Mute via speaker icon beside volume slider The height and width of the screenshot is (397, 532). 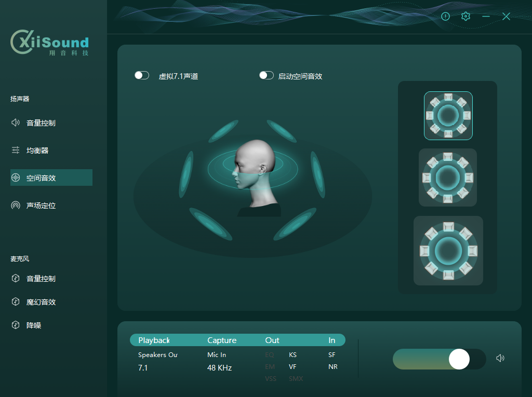[500, 359]
